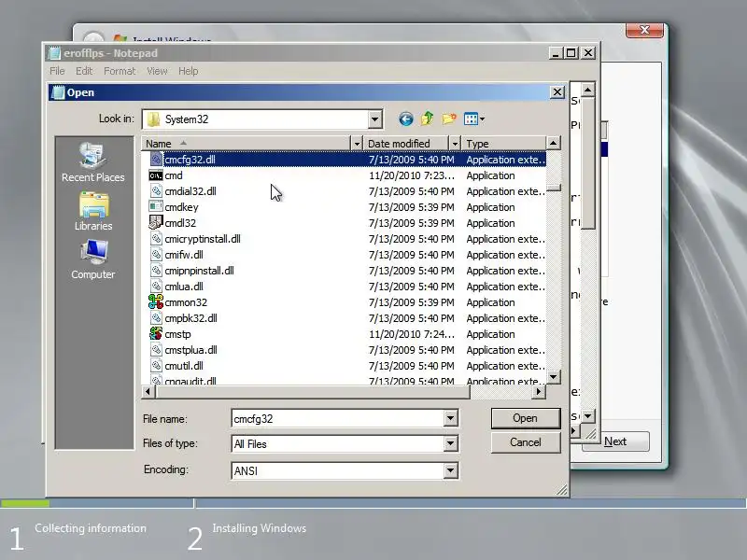Expand the Files of type dropdown
Viewport: 747px width, 560px height.
[x=450, y=444]
